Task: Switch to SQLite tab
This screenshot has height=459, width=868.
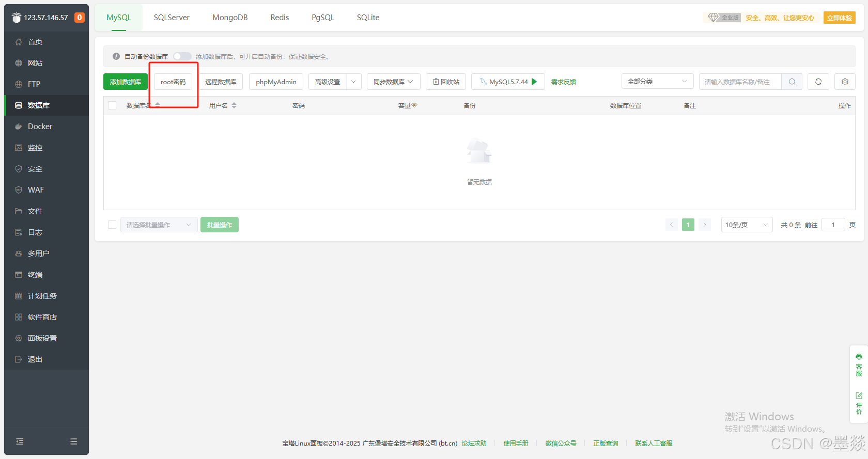Action: click(x=368, y=18)
